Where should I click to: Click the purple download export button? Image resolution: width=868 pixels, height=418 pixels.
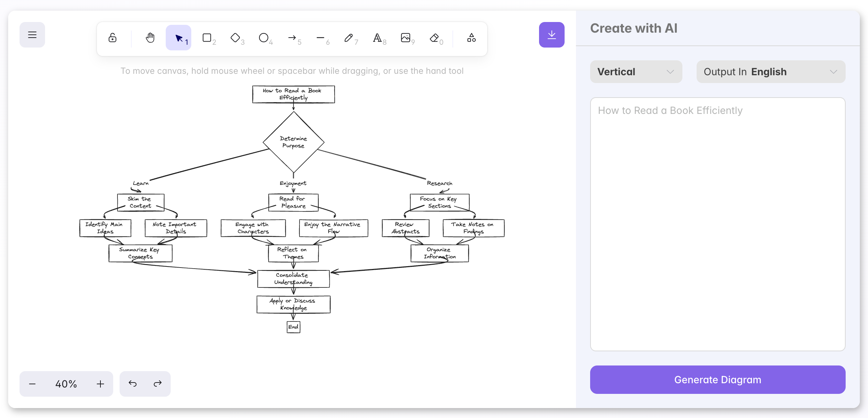coord(551,35)
